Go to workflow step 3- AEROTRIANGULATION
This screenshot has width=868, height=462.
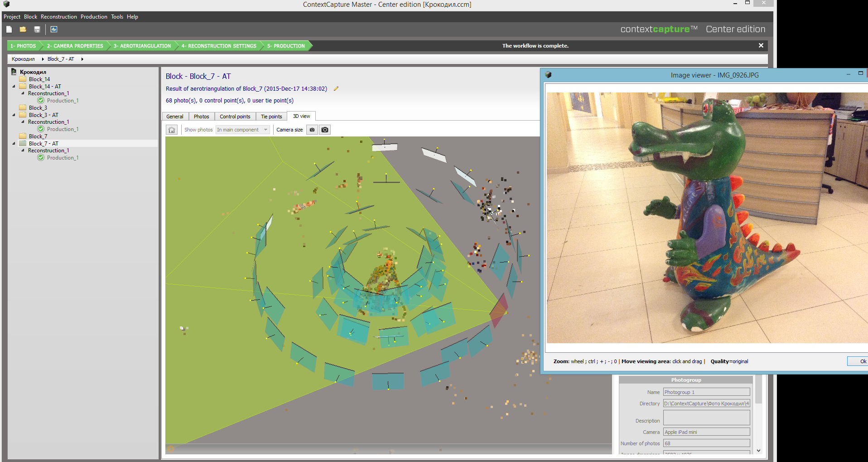click(x=142, y=46)
